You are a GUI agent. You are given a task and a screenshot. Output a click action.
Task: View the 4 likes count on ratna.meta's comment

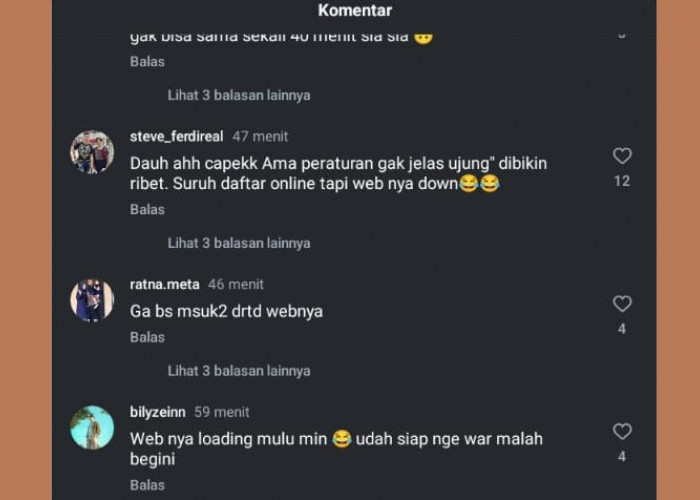tap(622, 329)
